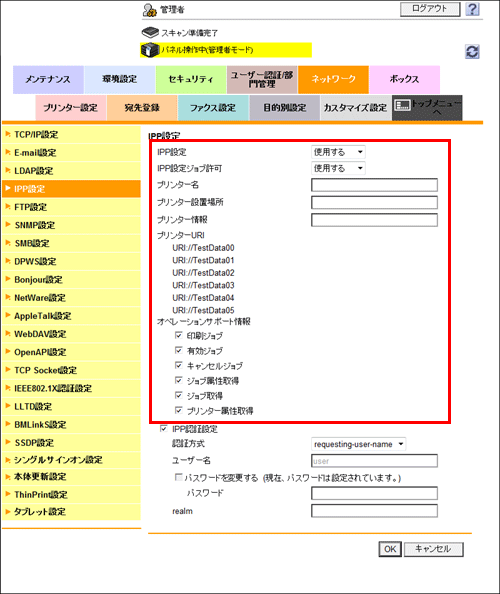Toggle the 印刷ジョブ checkbox

(179, 335)
